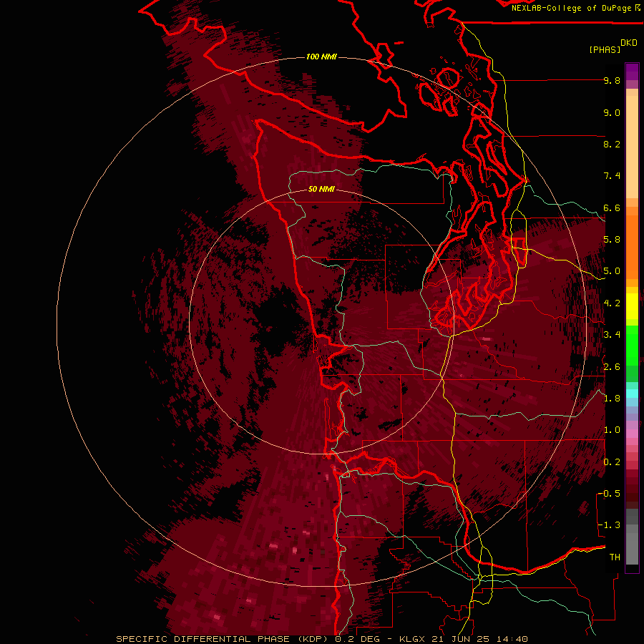Select the 4.2 color scale value

612,303
